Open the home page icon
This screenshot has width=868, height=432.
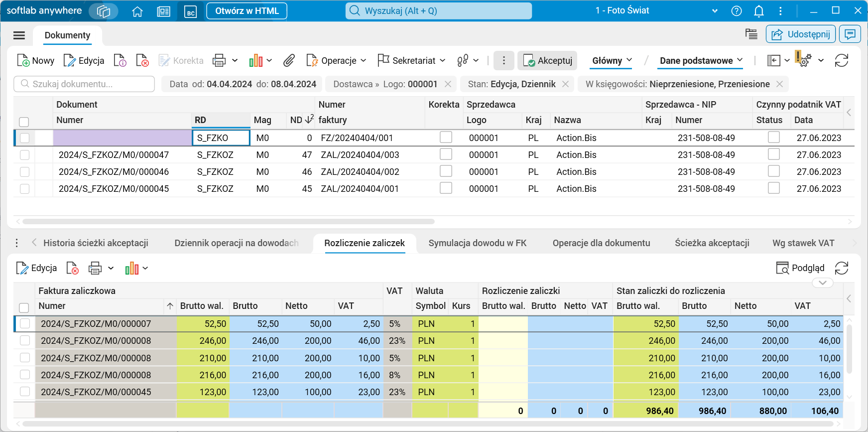click(x=137, y=11)
